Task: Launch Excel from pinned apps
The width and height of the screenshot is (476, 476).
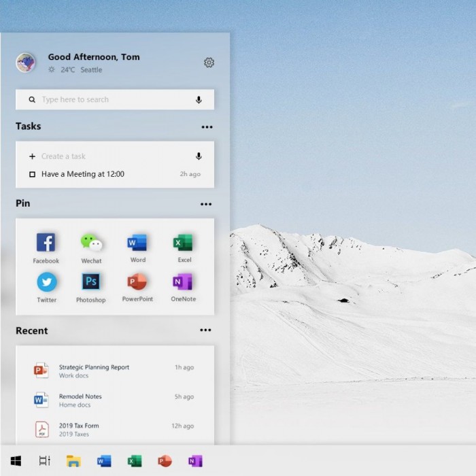Action: click(x=183, y=243)
